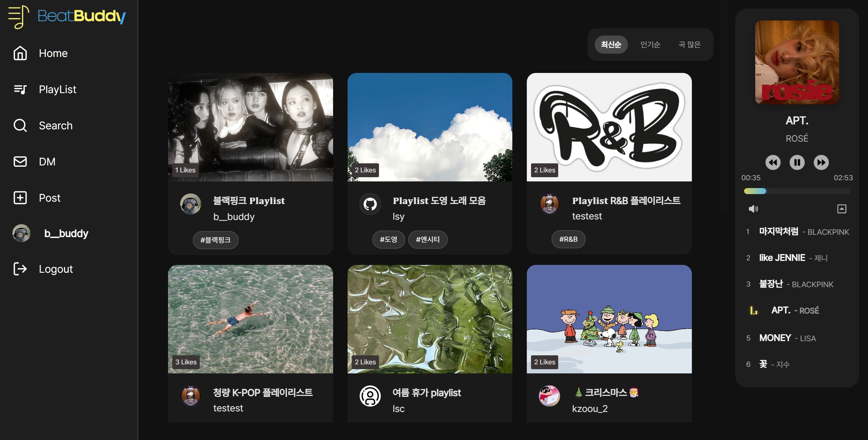Select the 최신순 sort tab
The width and height of the screenshot is (868, 440).
[x=611, y=44]
